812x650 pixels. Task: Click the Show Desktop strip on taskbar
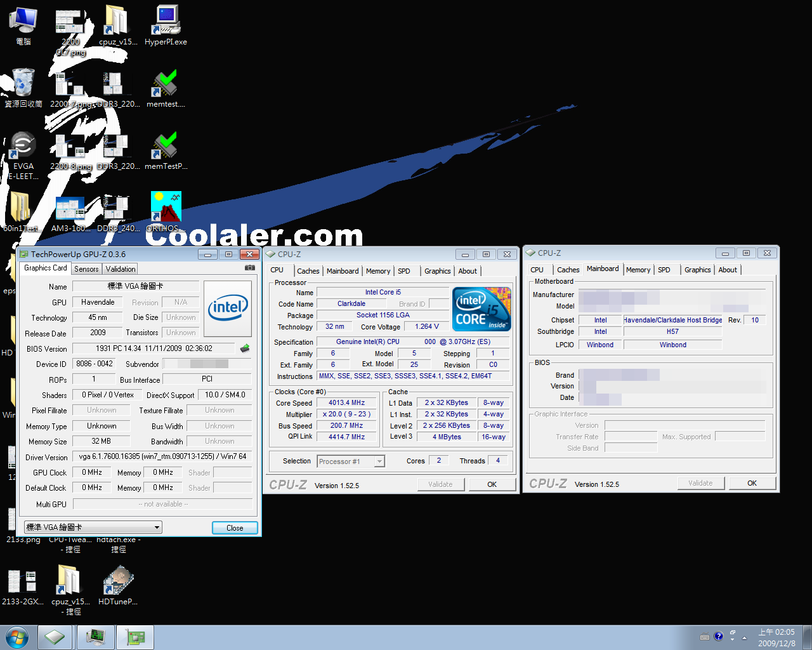click(x=807, y=637)
